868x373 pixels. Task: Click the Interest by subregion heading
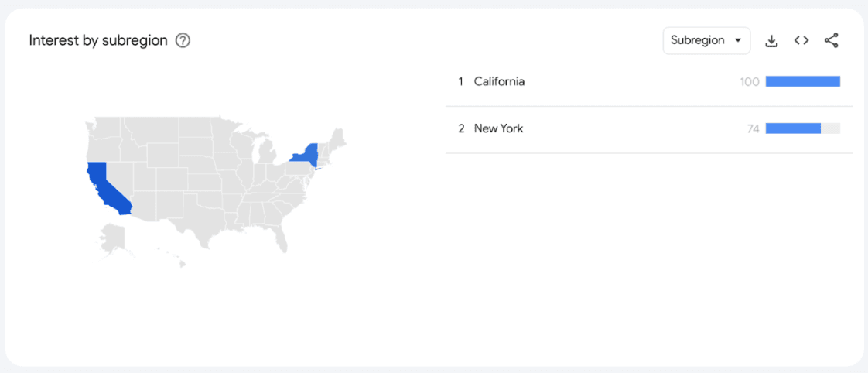pos(98,41)
